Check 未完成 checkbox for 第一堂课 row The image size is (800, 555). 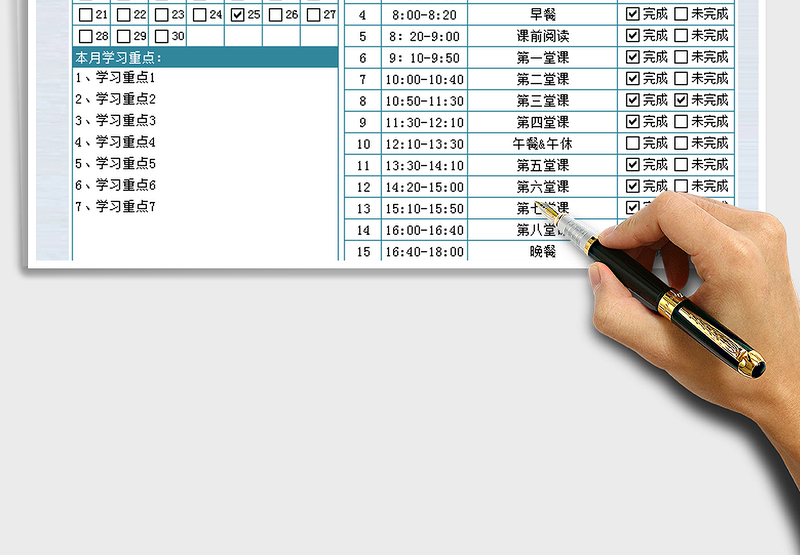click(681, 57)
